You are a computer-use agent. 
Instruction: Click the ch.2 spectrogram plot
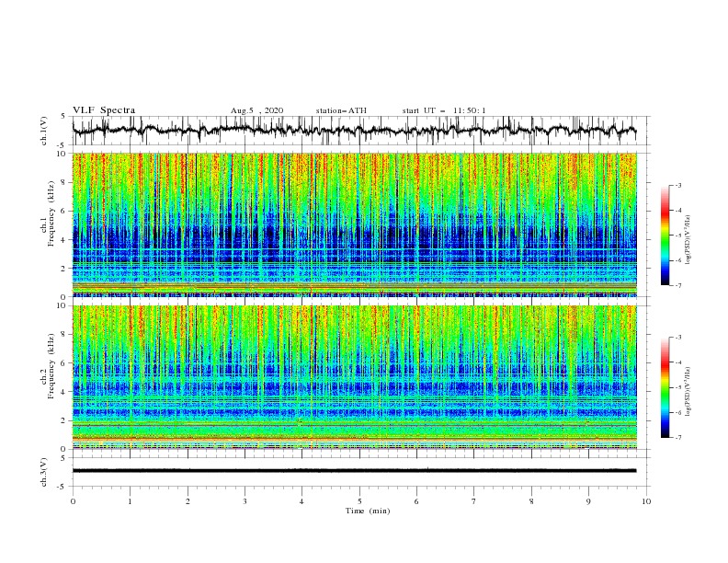[x=354, y=377]
